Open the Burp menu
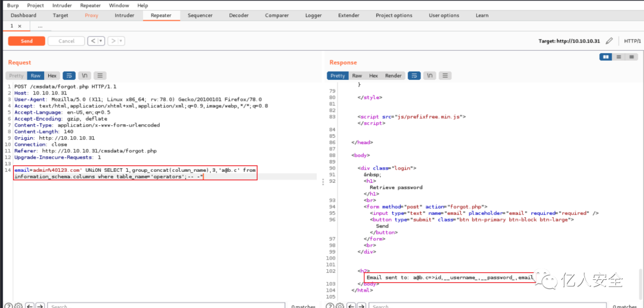Screen dimensions: 644x308 pos(13,5)
